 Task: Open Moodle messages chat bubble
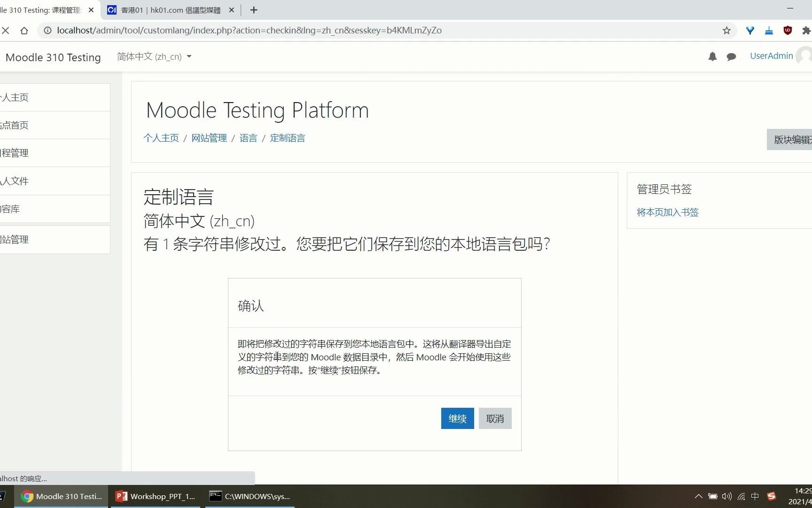[x=731, y=56]
